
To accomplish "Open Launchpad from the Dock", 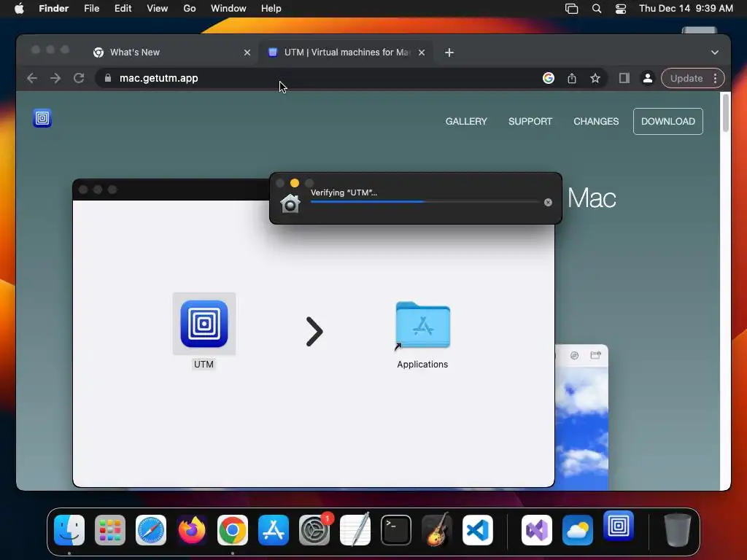I will click(110, 530).
